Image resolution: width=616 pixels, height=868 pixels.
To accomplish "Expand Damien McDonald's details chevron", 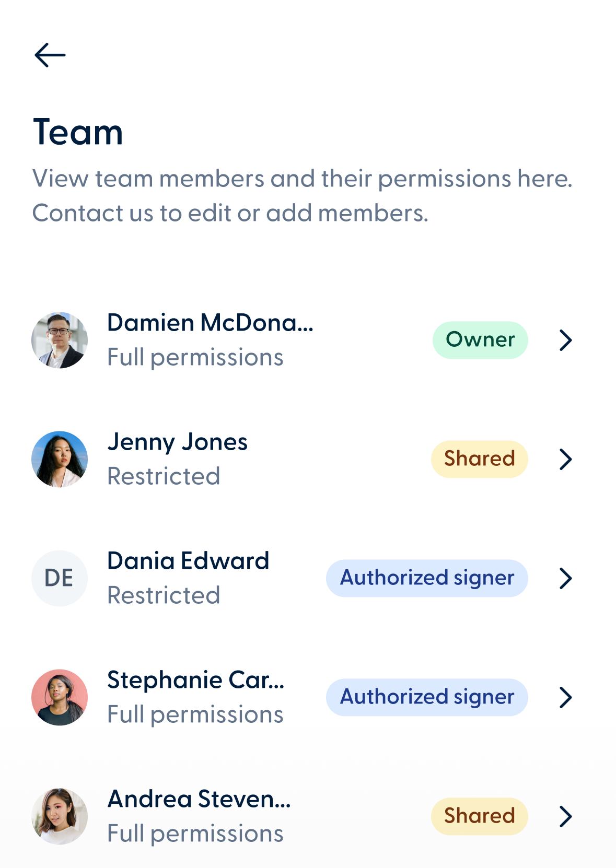I will pos(565,341).
